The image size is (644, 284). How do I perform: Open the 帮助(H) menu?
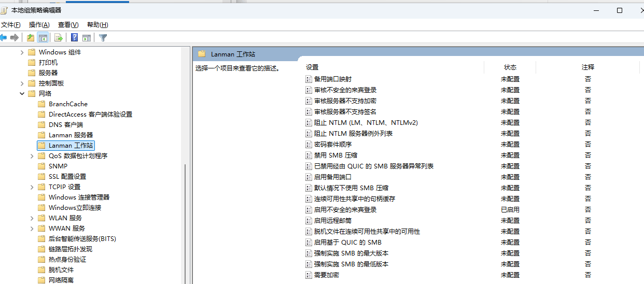coord(97,25)
